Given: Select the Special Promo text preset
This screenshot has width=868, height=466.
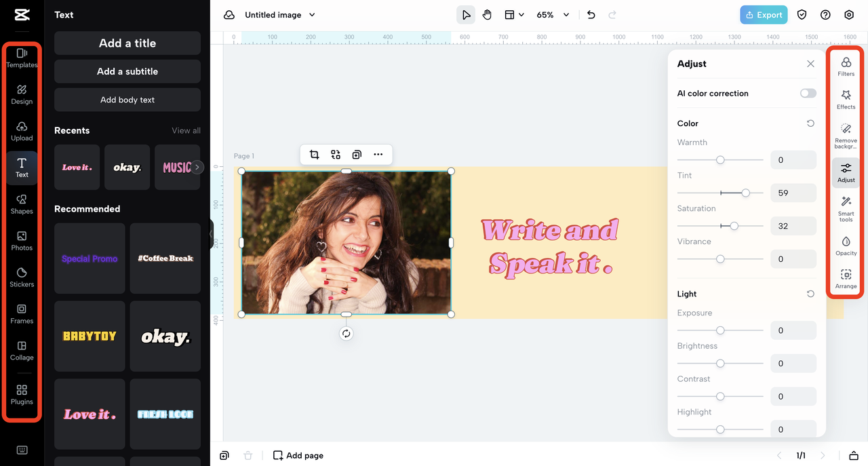Looking at the screenshot, I should [90, 258].
